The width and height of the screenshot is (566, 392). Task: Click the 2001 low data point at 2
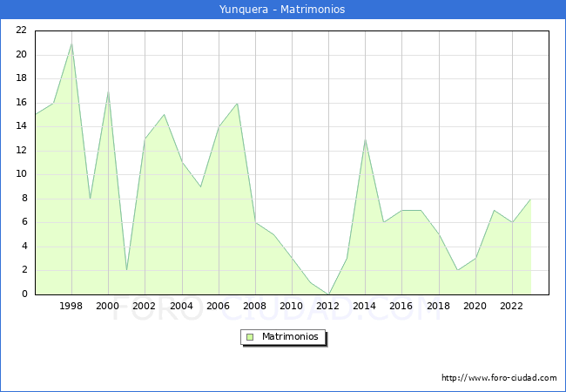127,270
